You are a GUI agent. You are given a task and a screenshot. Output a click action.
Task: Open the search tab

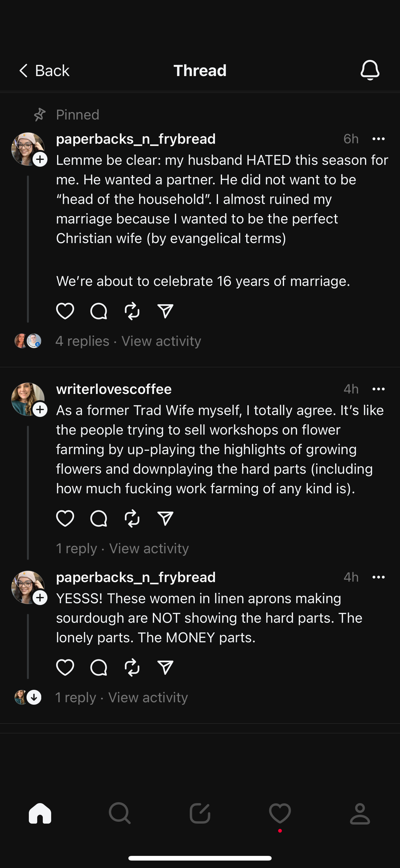(119, 813)
